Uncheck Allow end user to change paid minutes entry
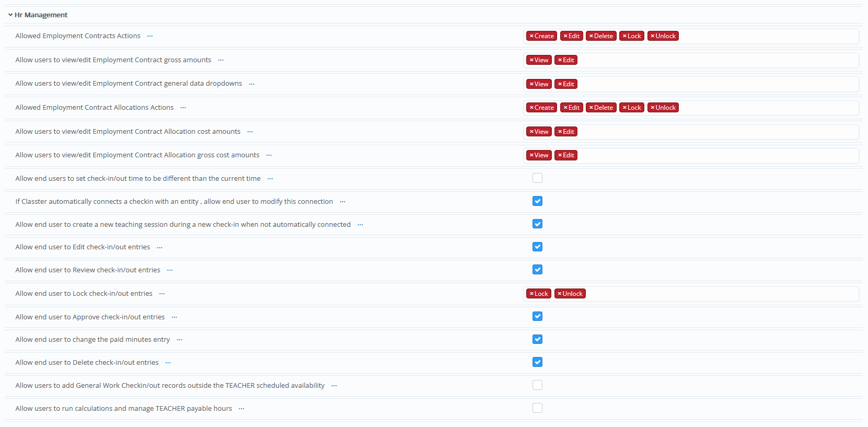Viewport: 868px width, 427px height. point(537,339)
